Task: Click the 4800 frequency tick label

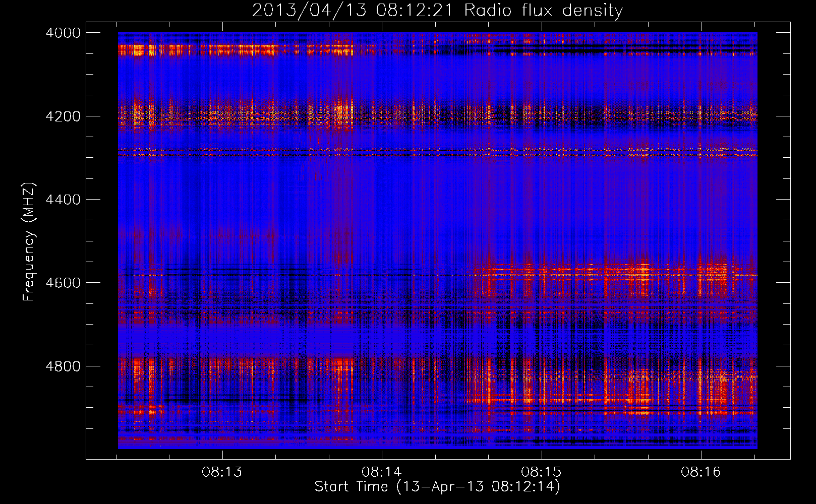Action: (63, 366)
